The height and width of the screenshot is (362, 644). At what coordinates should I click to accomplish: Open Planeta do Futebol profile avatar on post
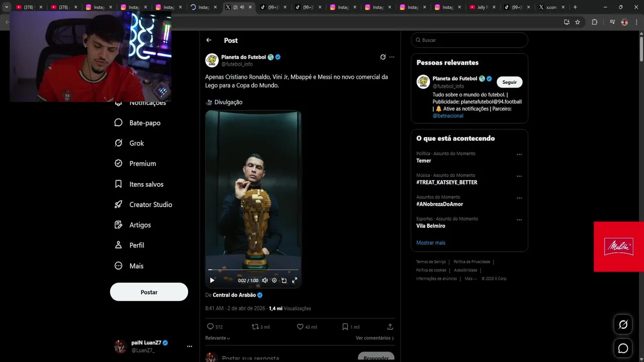[212, 60]
